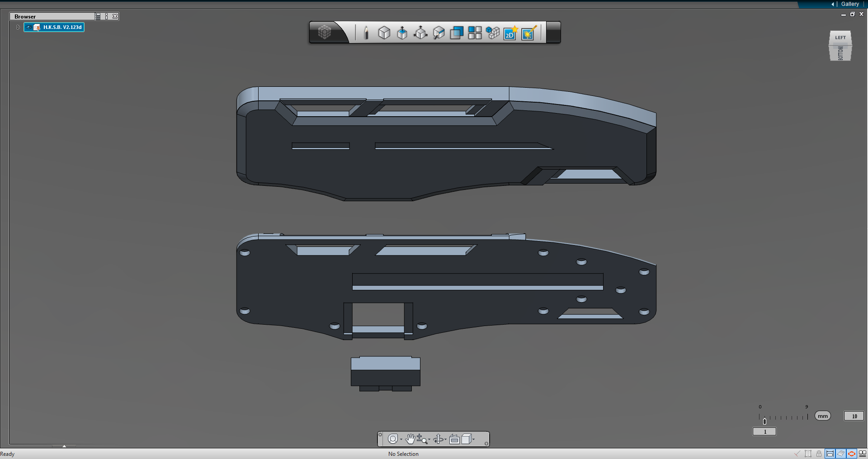The image size is (868, 459).
Task: Open the Construct extrude tool
Action: (x=402, y=33)
